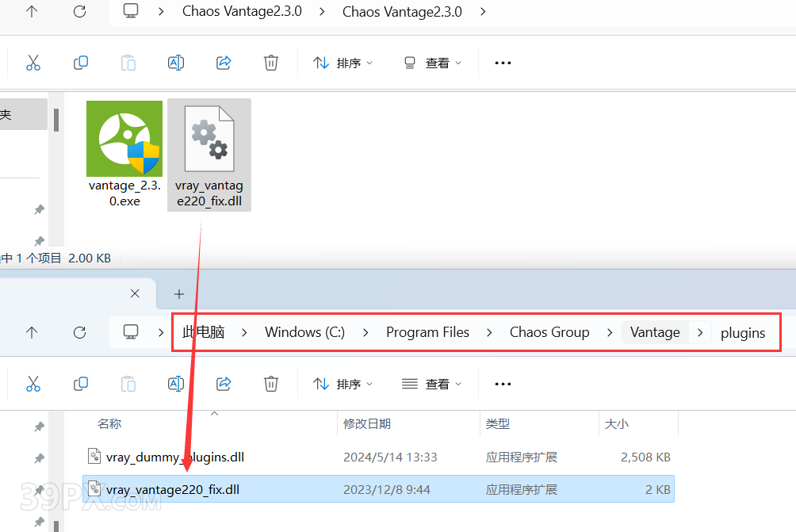Expand the chevron after the Vantage breadcrumb
The width and height of the screenshot is (796, 532).
point(700,332)
